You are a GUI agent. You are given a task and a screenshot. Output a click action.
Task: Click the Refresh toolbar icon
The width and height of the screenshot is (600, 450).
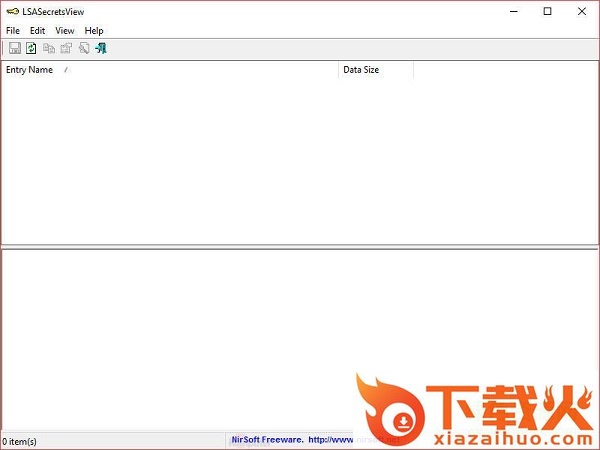31,48
